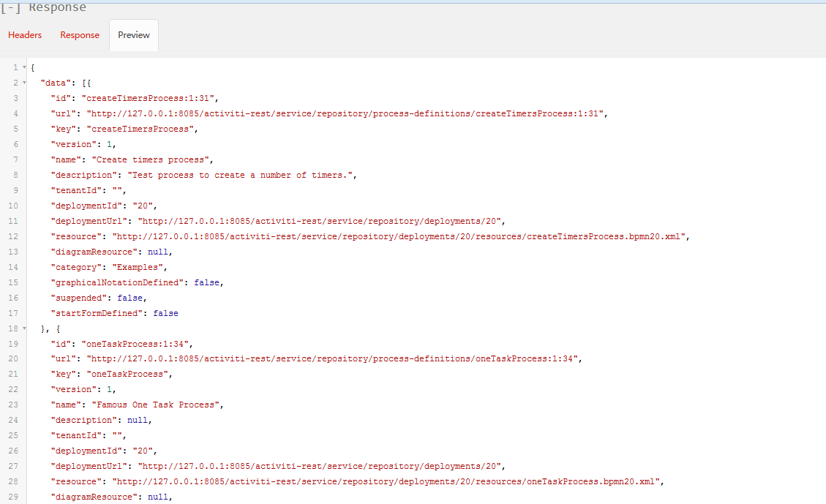Switch to the Headers tab
This screenshot has height=504, width=826.
click(25, 35)
